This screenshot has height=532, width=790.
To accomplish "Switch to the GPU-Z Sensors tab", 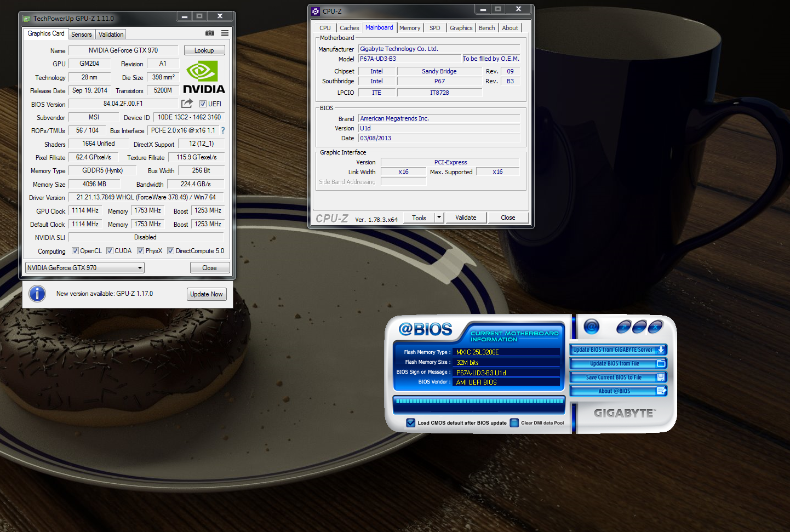I will pyautogui.click(x=82, y=35).
